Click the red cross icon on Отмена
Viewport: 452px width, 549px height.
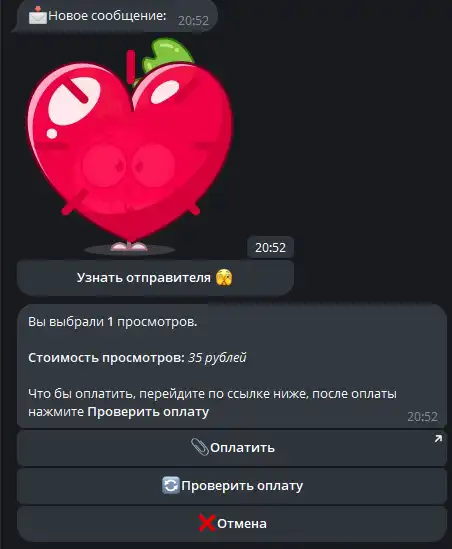[207, 523]
